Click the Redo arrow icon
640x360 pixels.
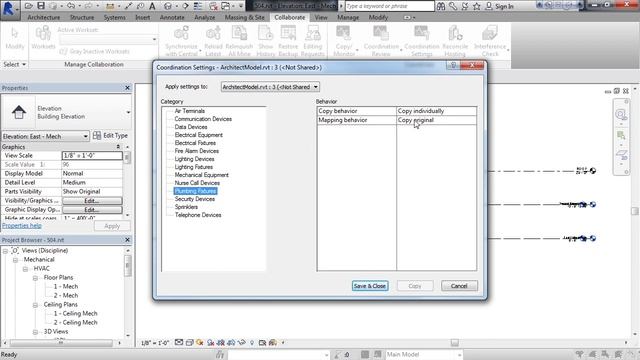pyautogui.click(x=88, y=6)
